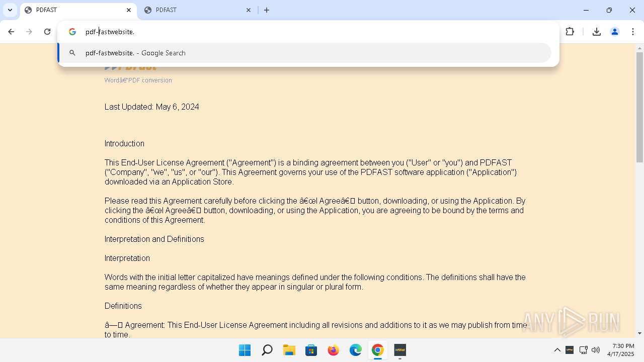Open a new browser tab

click(x=267, y=10)
